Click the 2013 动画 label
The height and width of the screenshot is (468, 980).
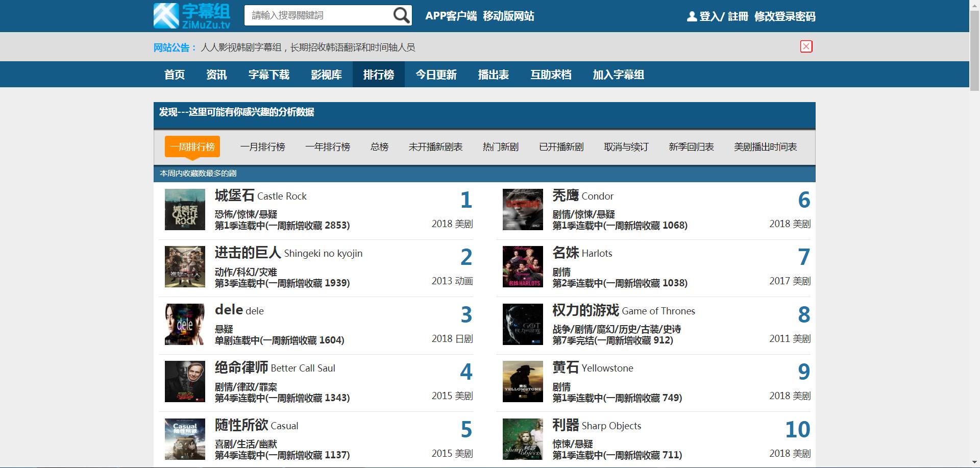pyautogui.click(x=452, y=281)
